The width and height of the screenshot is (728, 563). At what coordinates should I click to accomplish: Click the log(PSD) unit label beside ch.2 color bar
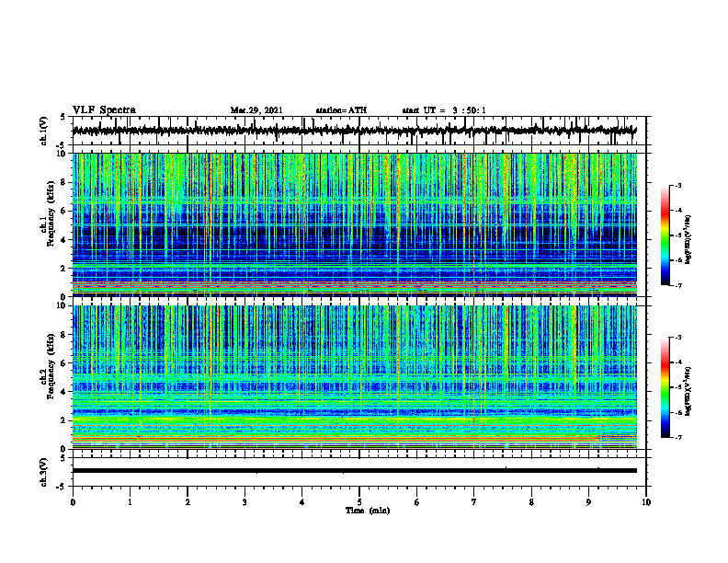[x=688, y=392]
